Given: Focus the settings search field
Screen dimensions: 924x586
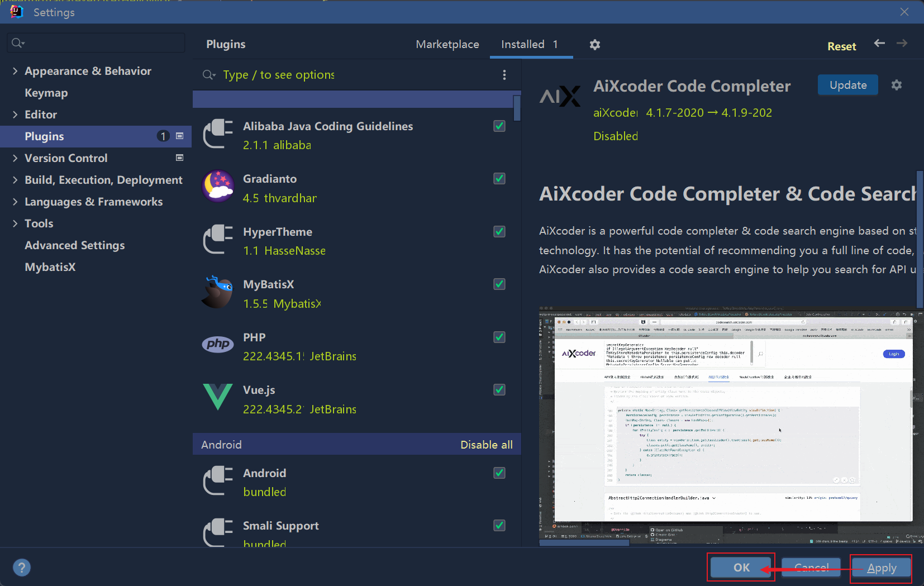Looking at the screenshot, I should tap(96, 43).
